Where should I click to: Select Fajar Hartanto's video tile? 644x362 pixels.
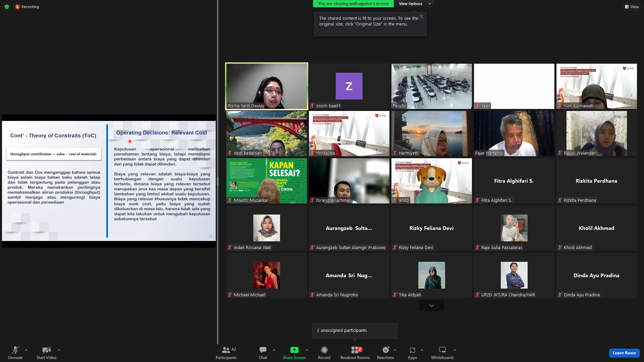[x=514, y=133]
